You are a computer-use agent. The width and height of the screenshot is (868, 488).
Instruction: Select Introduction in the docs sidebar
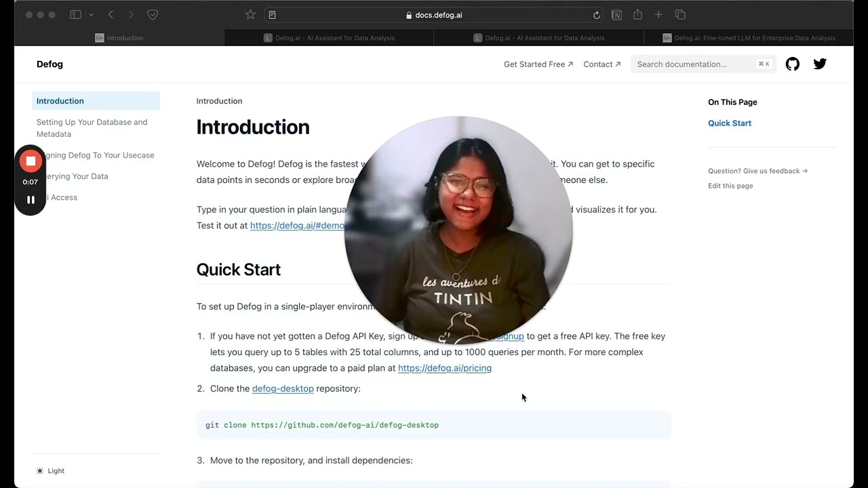click(x=96, y=101)
